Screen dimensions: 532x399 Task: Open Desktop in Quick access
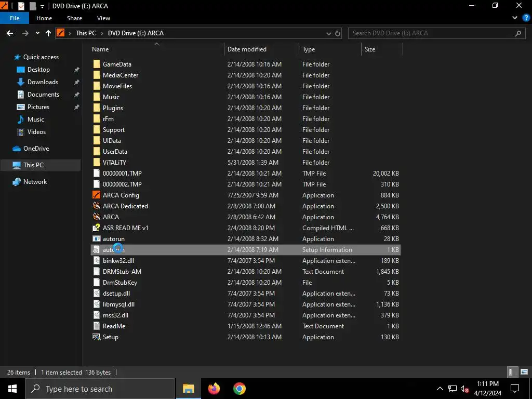38,70
